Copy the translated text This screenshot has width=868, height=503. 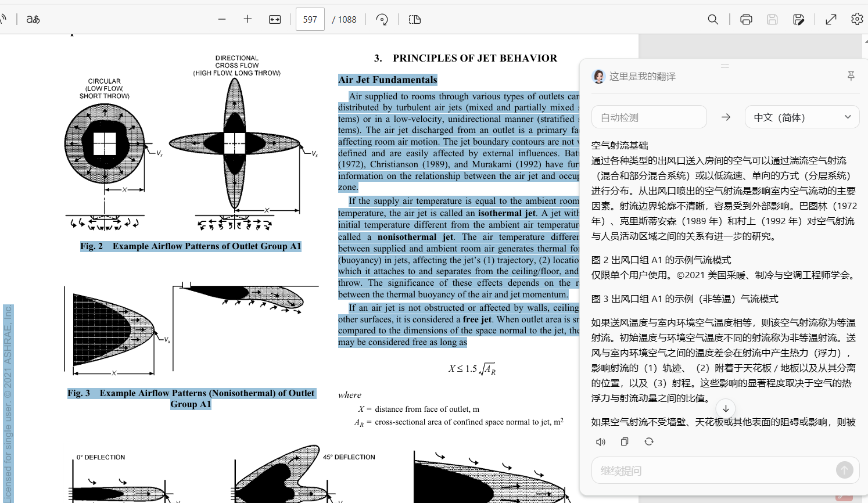tap(625, 442)
